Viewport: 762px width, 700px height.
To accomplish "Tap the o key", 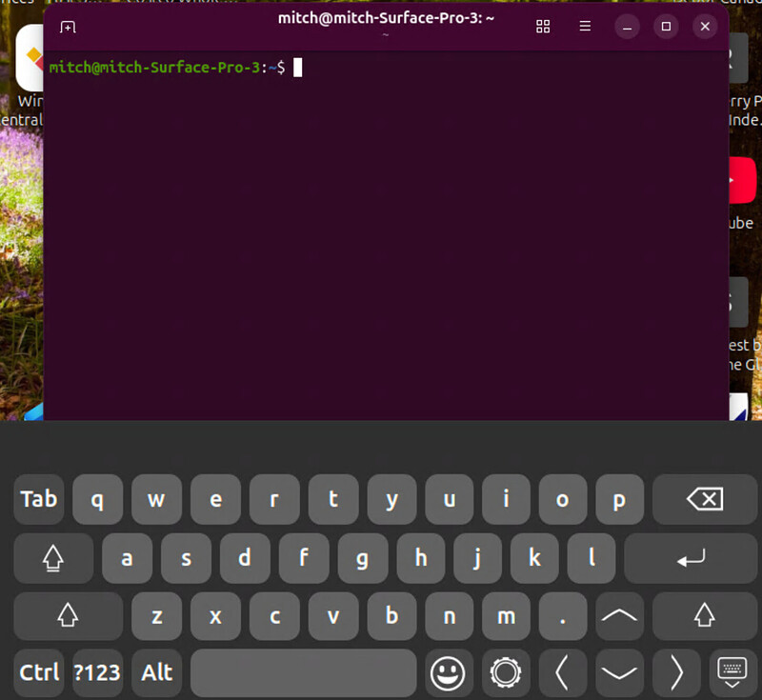I will (x=563, y=499).
